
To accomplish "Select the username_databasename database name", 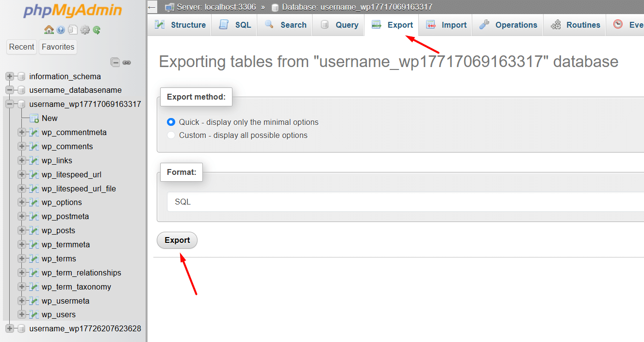I will click(75, 90).
